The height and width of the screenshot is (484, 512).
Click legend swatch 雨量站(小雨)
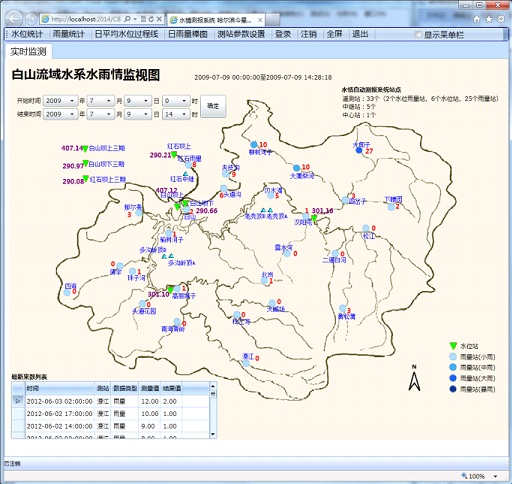(x=453, y=357)
